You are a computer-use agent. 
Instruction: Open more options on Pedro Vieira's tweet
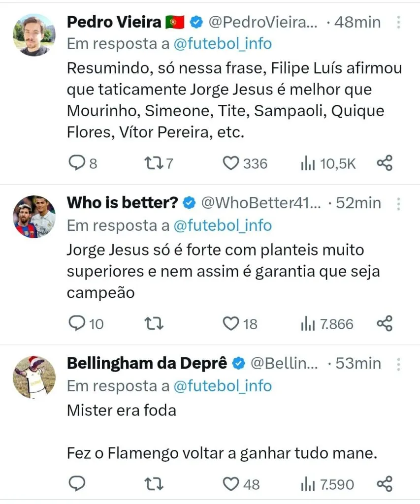click(x=398, y=22)
